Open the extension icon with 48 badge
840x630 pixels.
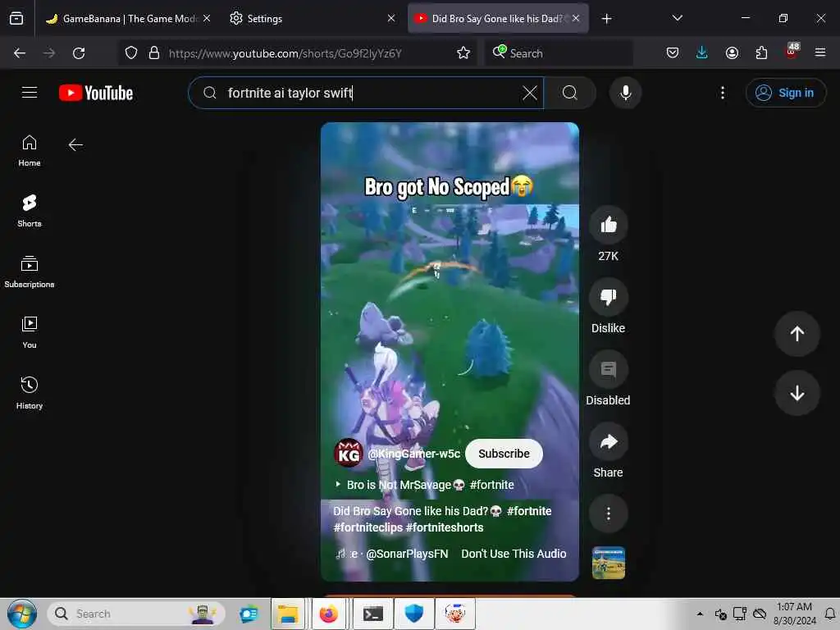[791, 52]
